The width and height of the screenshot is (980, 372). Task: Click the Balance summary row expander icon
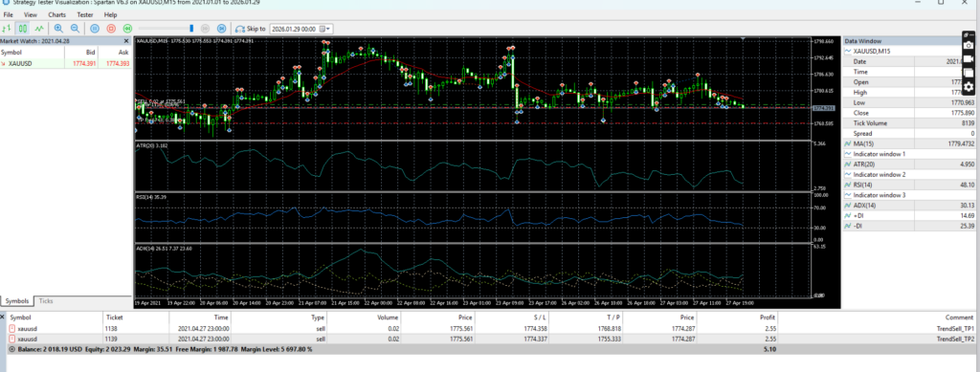[x=11, y=350]
